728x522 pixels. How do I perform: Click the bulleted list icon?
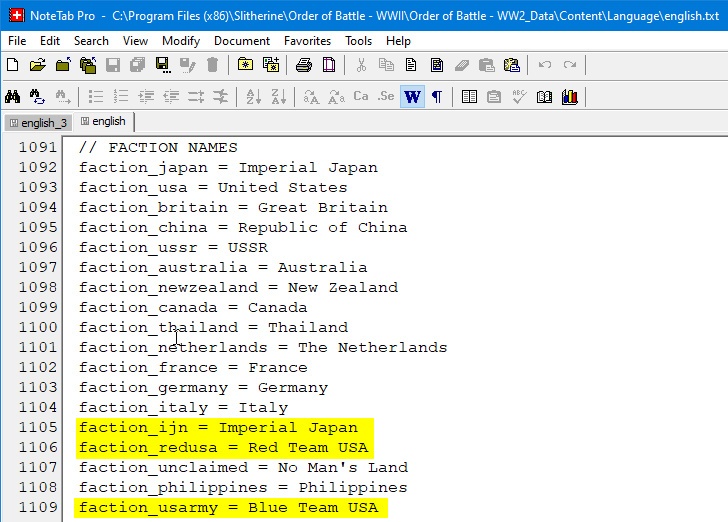96,97
